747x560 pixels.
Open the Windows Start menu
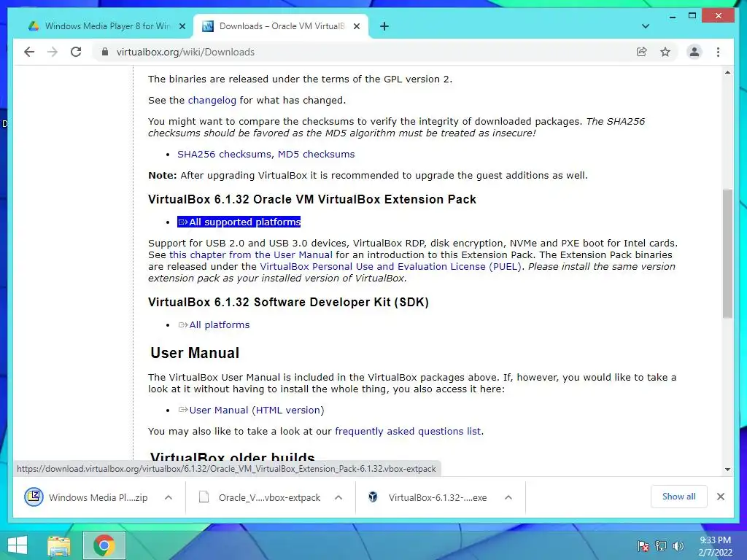[x=18, y=545]
